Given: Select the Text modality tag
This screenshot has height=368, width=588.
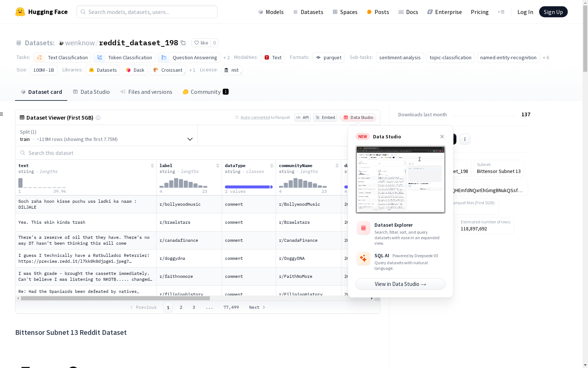Looking at the screenshot, I should (x=273, y=57).
